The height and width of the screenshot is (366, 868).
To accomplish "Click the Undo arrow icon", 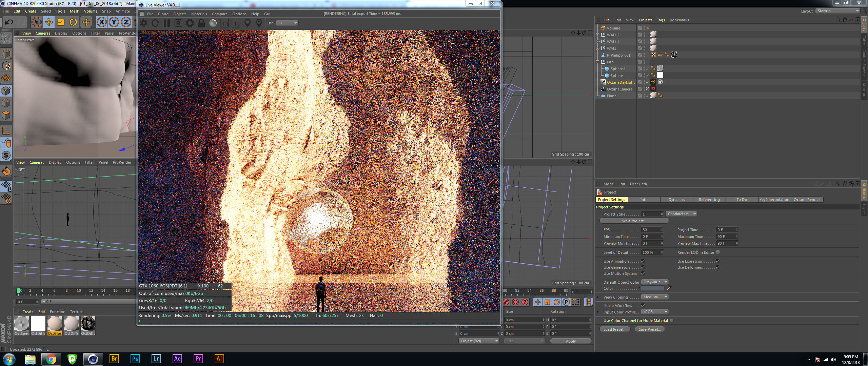I will 9,22.
